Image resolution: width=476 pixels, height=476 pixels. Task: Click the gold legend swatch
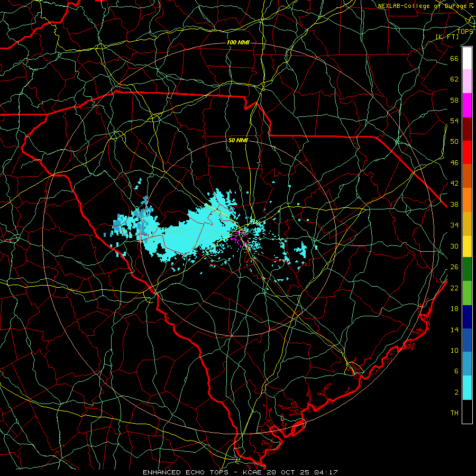(467, 223)
